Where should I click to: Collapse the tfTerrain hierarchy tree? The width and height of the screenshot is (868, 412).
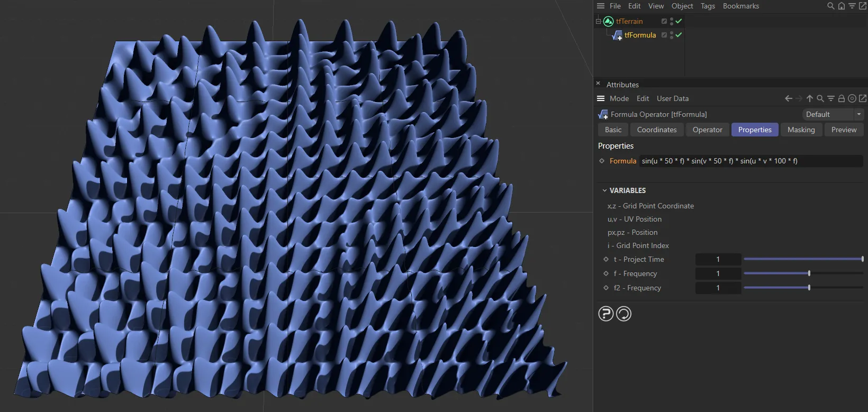click(x=598, y=21)
